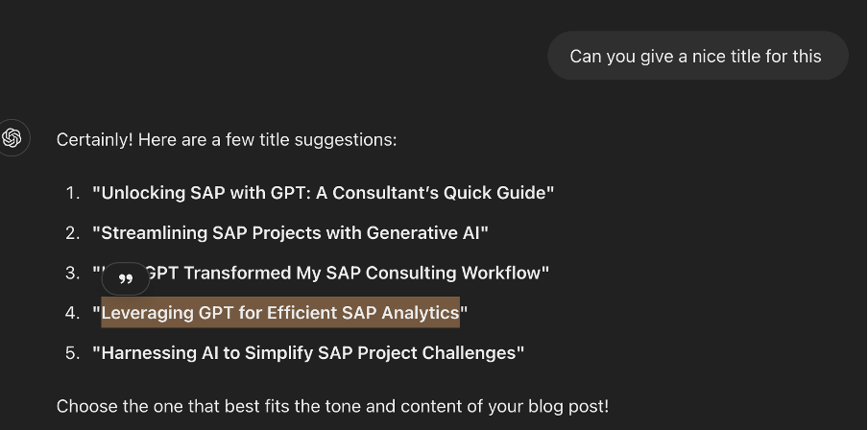Click the 'Harnessing AI to Simplify SAP' title suggestion
Viewport: 868px width, 430px height.
[x=308, y=353]
